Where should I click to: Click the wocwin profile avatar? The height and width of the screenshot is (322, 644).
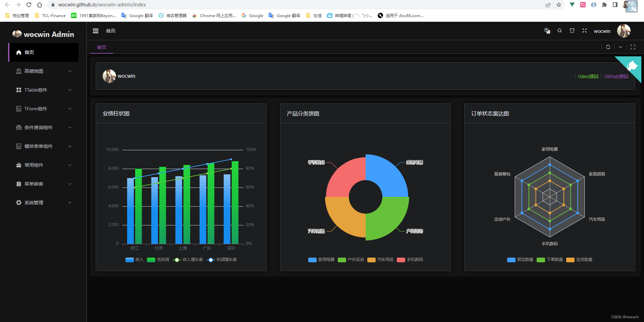point(624,31)
